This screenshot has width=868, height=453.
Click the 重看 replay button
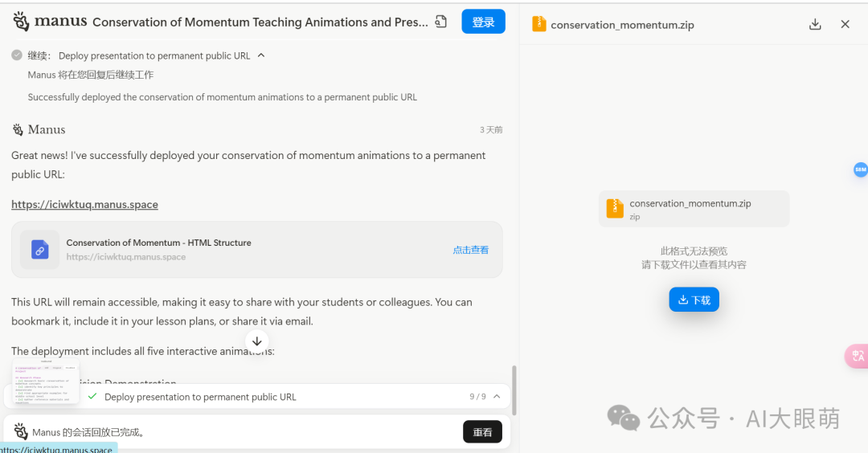482,432
